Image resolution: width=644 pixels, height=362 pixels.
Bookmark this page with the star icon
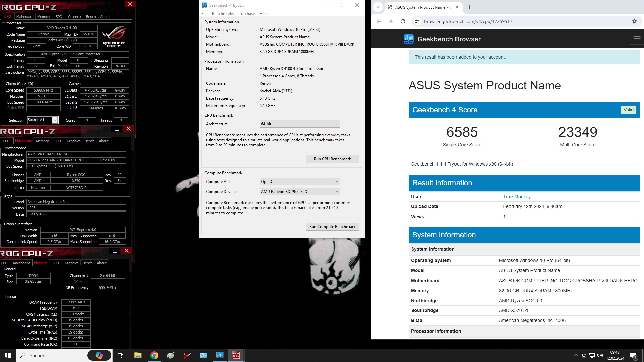[x=634, y=21]
